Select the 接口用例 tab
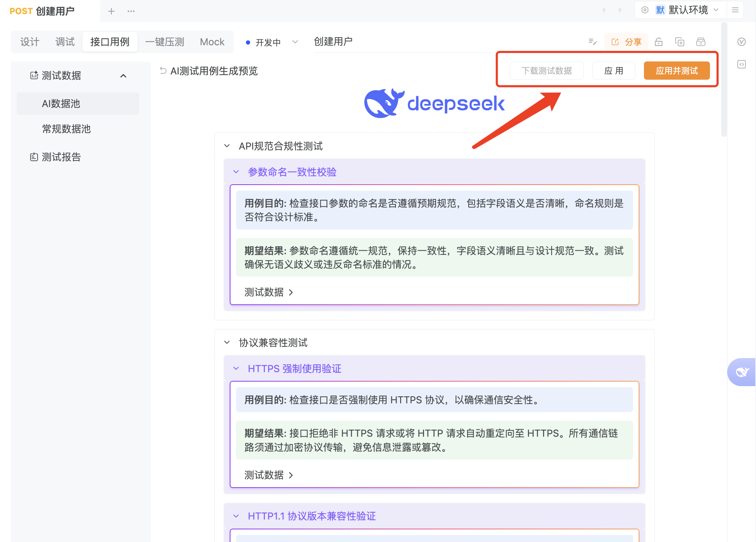 point(110,42)
